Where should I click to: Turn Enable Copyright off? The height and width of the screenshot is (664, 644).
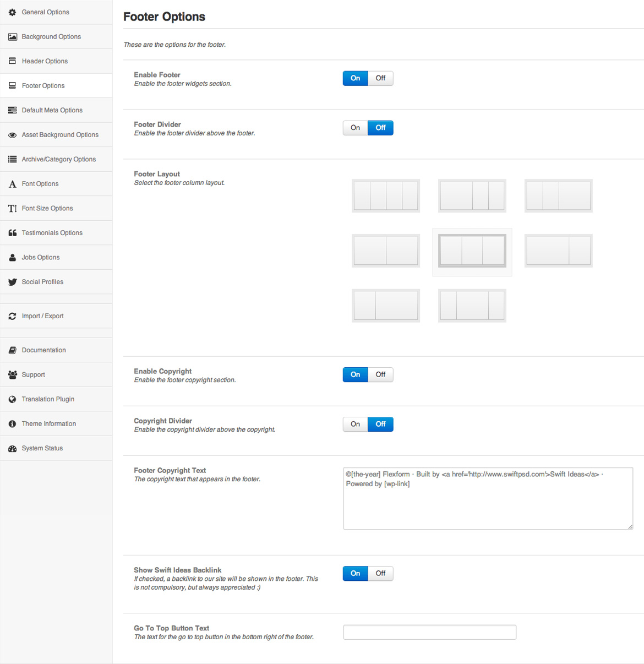coord(380,374)
